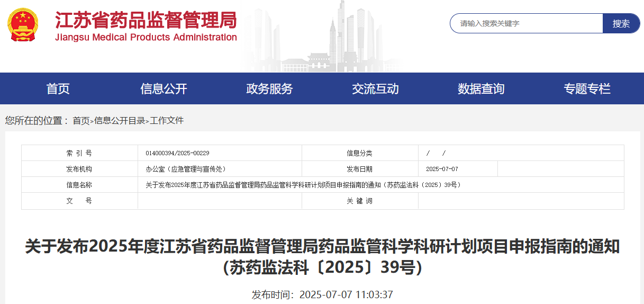This screenshot has height=304, width=644.
Task: Click the 信息名称 notice title in table
Action: point(303,185)
